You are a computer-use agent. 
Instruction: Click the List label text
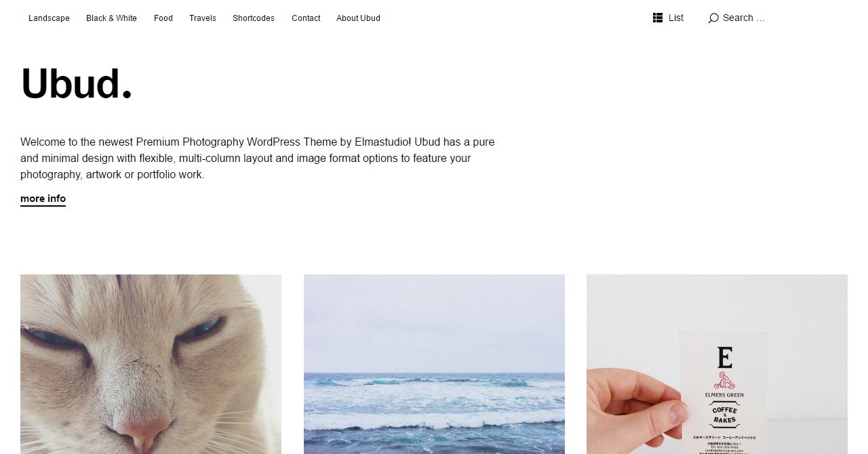point(676,18)
